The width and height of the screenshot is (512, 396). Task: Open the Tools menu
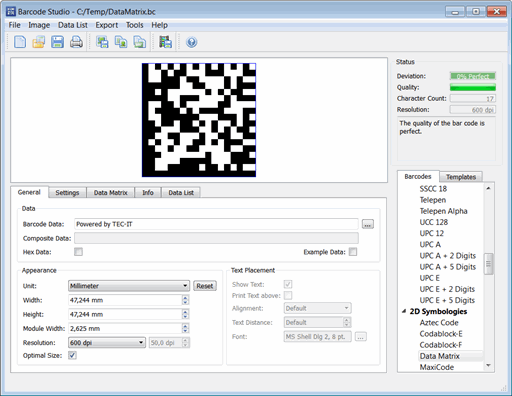pos(135,25)
